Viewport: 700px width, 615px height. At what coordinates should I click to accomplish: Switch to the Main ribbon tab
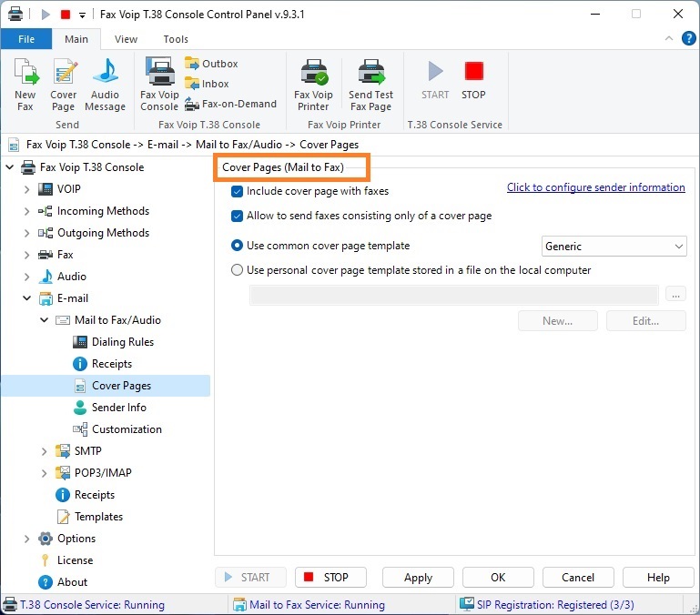click(x=76, y=39)
